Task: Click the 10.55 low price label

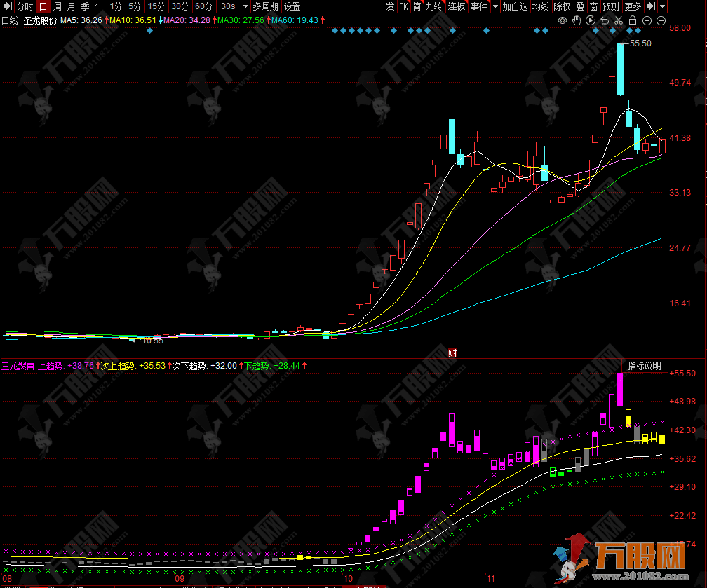Action: pyautogui.click(x=153, y=341)
